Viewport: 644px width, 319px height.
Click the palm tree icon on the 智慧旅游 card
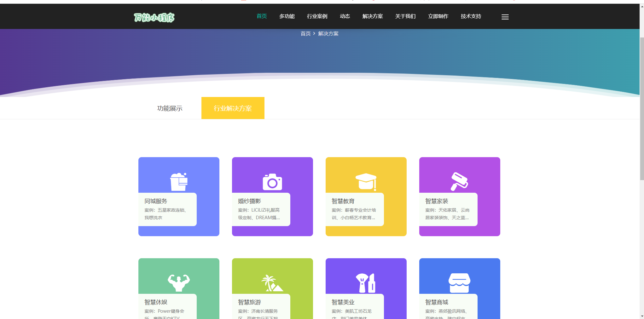pyautogui.click(x=272, y=283)
